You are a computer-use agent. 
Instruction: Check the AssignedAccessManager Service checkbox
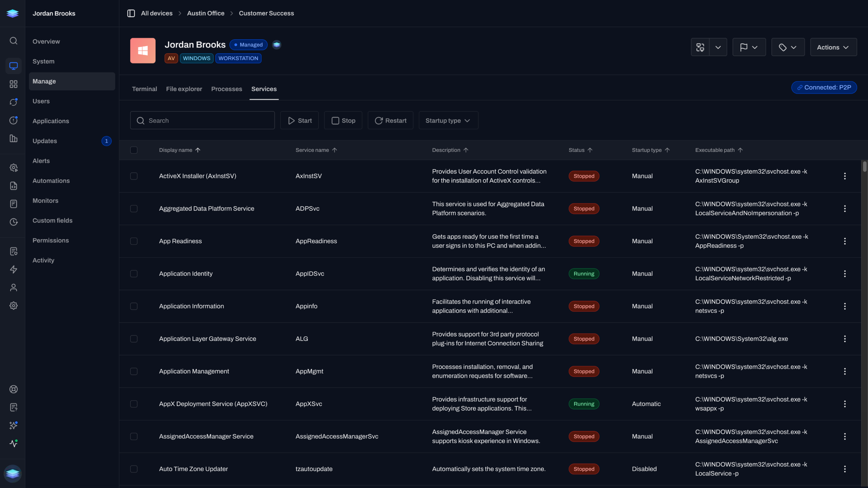tap(134, 436)
